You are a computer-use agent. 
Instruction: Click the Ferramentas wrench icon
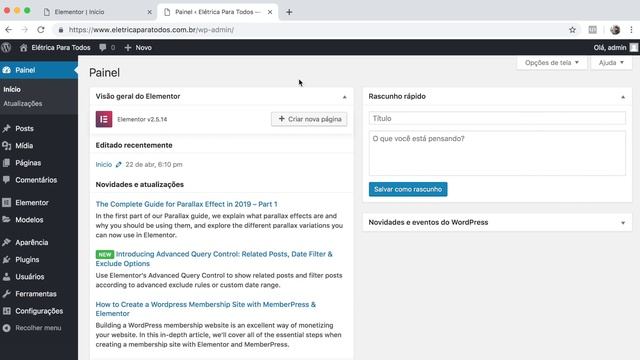7,294
